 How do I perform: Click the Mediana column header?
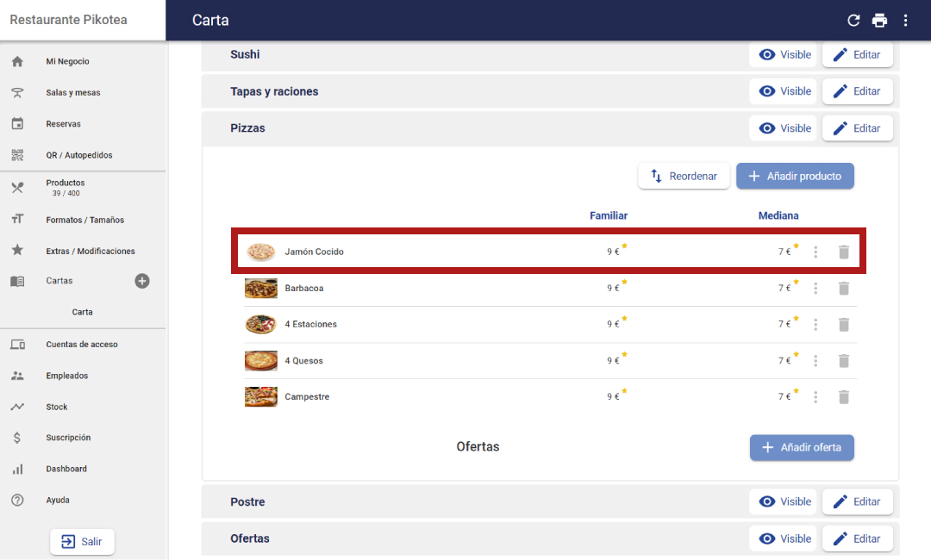pyautogui.click(x=778, y=215)
